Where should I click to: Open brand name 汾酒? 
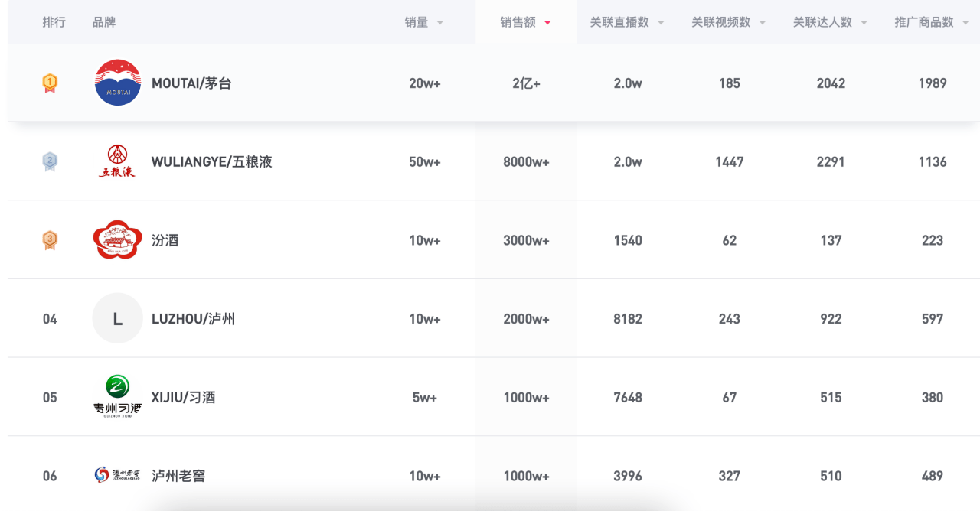165,240
